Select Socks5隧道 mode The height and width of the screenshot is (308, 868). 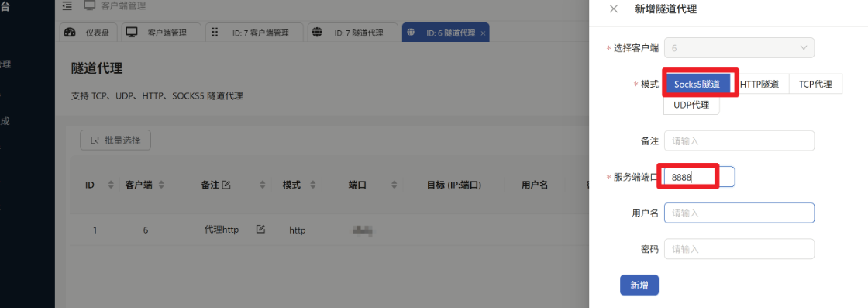[697, 85]
